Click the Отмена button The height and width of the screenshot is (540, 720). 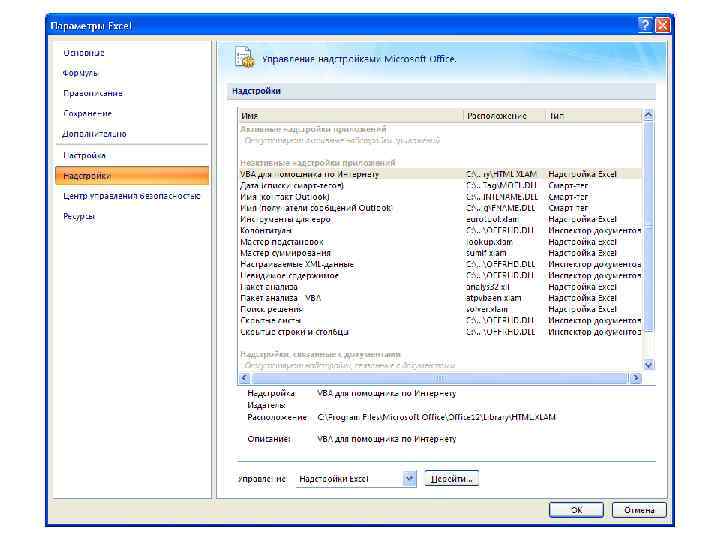(639, 510)
